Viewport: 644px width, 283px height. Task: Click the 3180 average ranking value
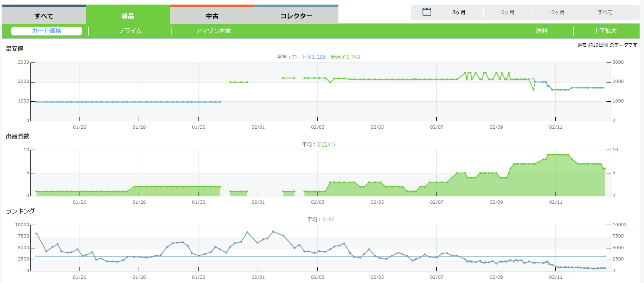click(328, 220)
